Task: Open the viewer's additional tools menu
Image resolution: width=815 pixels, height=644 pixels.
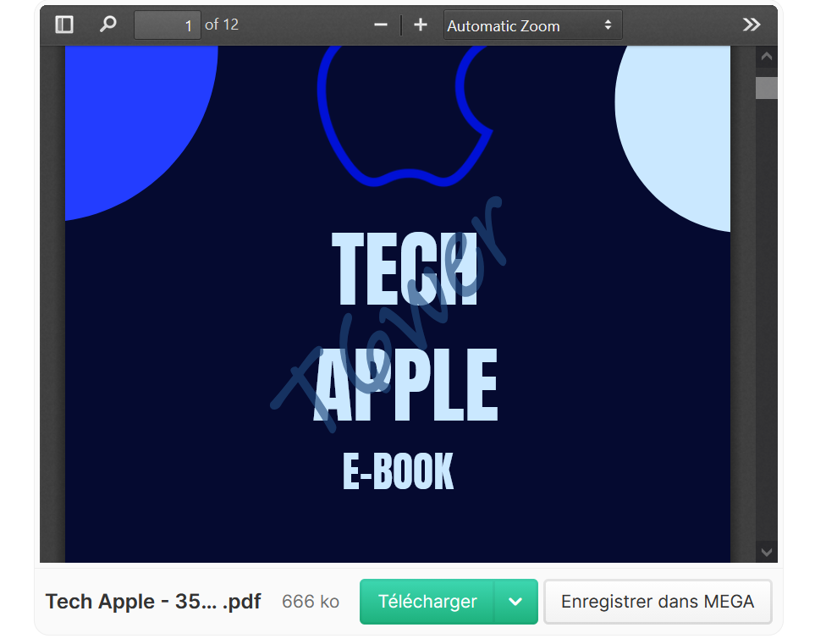Action: pos(751,25)
